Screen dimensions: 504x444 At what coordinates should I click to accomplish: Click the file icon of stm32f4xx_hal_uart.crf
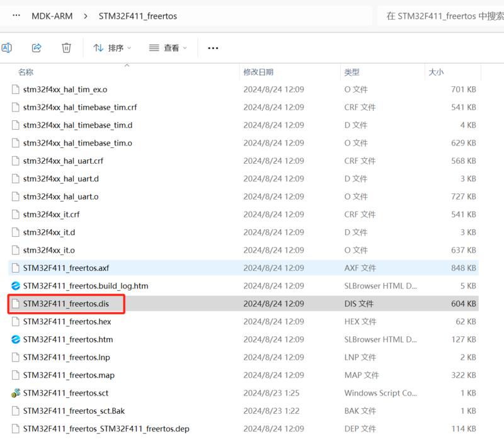(x=15, y=161)
